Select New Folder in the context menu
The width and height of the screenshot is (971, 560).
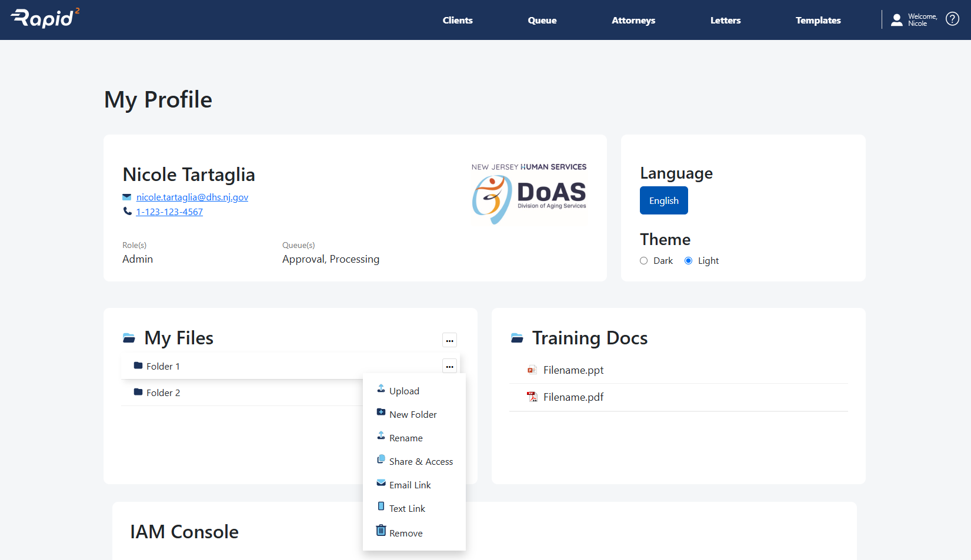(413, 415)
